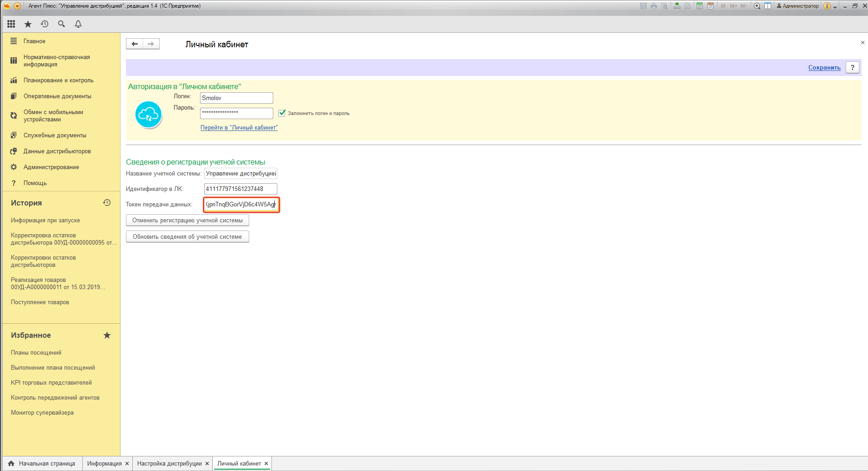Screen dimensions: 868x471
Task: Open notifications bell icon
Action: tap(78, 24)
